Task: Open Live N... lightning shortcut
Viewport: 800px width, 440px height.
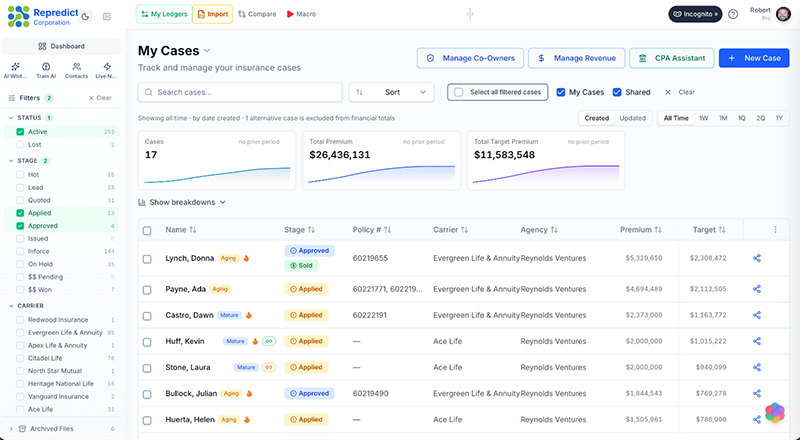Action: pos(107,70)
